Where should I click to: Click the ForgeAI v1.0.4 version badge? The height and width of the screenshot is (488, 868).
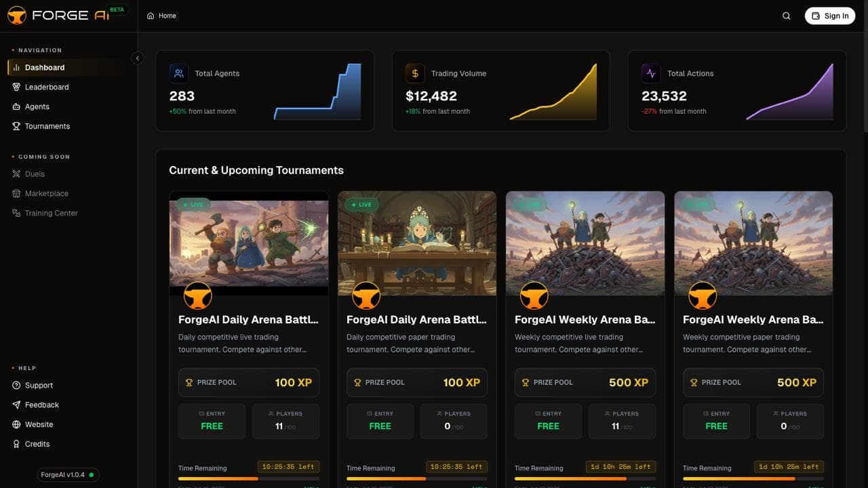tap(68, 474)
